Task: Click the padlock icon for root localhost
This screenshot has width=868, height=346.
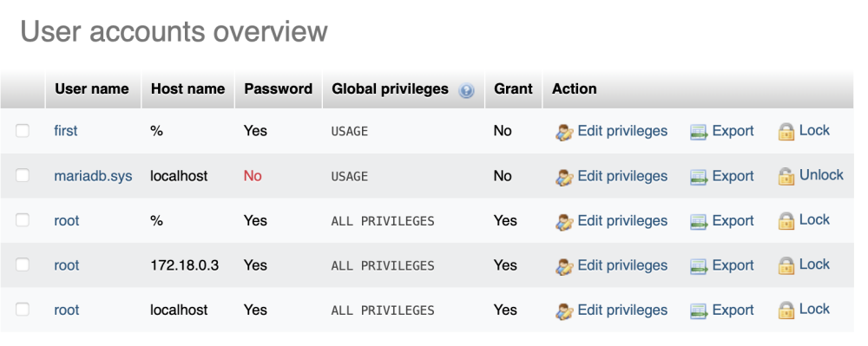Action: point(786,310)
